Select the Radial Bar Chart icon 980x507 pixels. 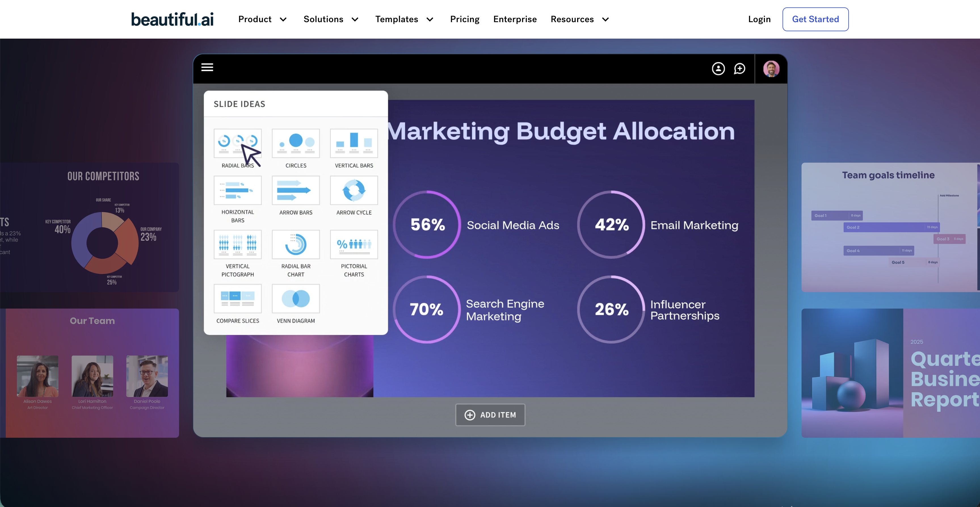click(296, 245)
